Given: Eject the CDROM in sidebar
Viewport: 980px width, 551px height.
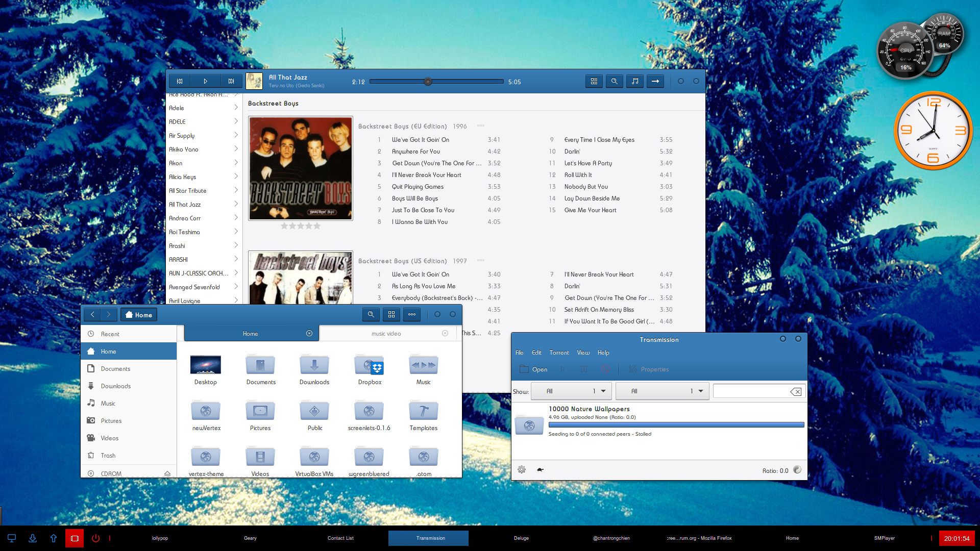Looking at the screenshot, I should coord(167,473).
